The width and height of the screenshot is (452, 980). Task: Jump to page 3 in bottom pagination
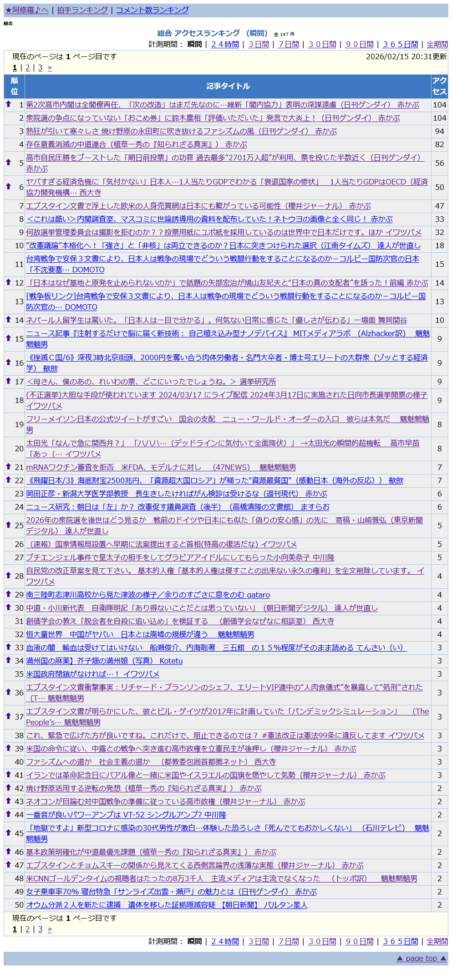[40, 929]
